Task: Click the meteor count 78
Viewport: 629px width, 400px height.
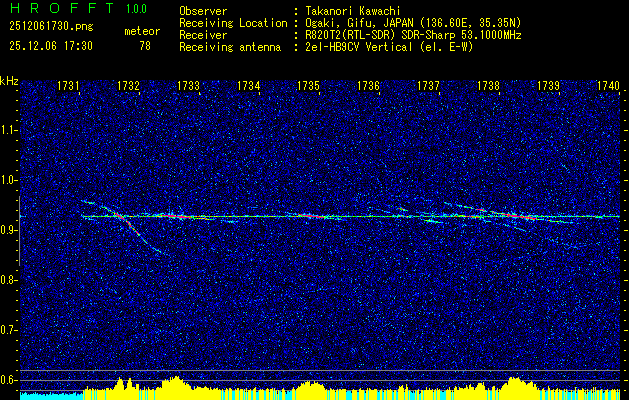Action: click(x=145, y=46)
